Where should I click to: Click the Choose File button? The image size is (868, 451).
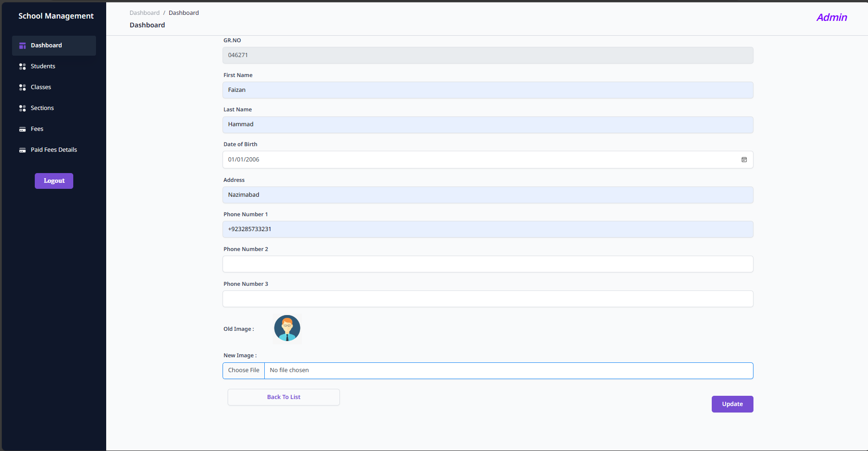(x=244, y=370)
